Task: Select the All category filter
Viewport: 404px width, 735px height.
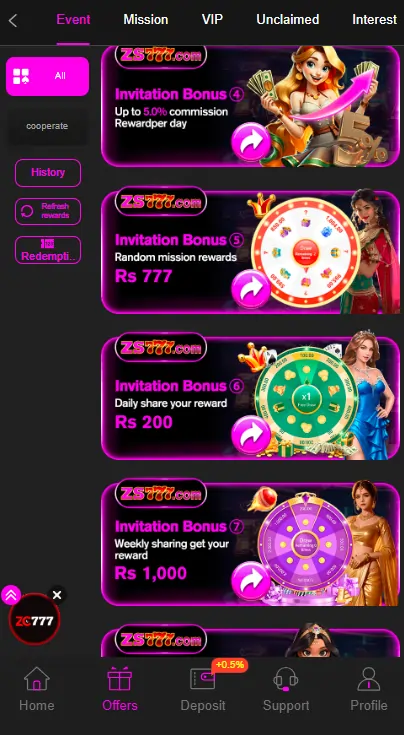Action: pyautogui.click(x=47, y=76)
